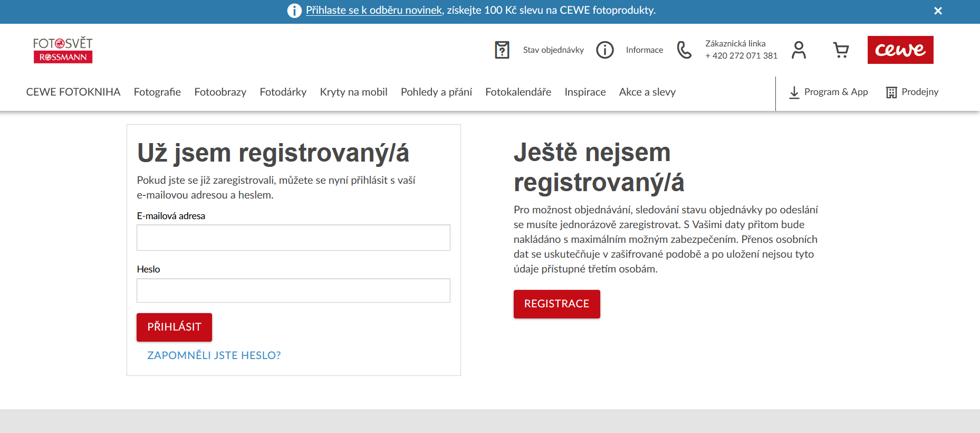The image size is (980, 433).
Task: Open the Fotodárky menu
Action: (283, 92)
